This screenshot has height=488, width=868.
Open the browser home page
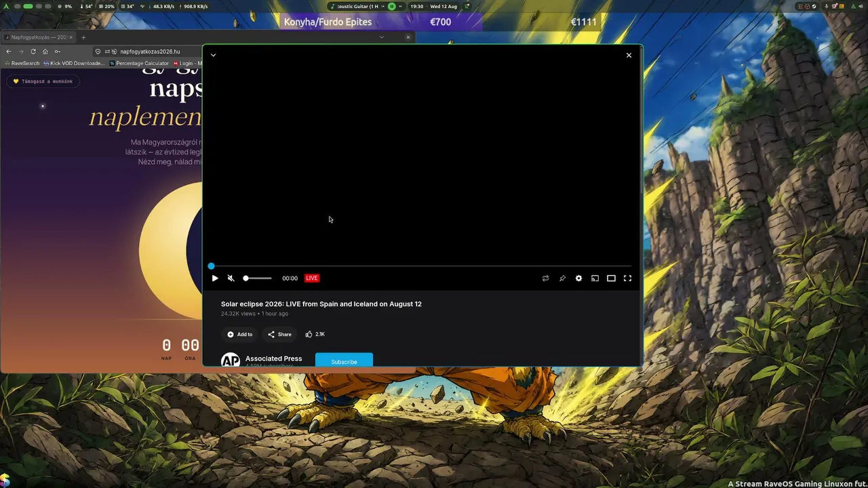pos(45,52)
